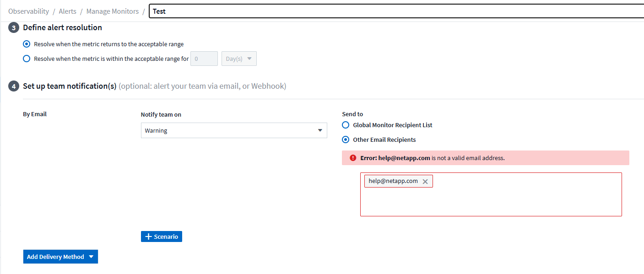This screenshot has width=644, height=274.
Task: Go to Observability in the breadcrumb
Action: pos(28,11)
